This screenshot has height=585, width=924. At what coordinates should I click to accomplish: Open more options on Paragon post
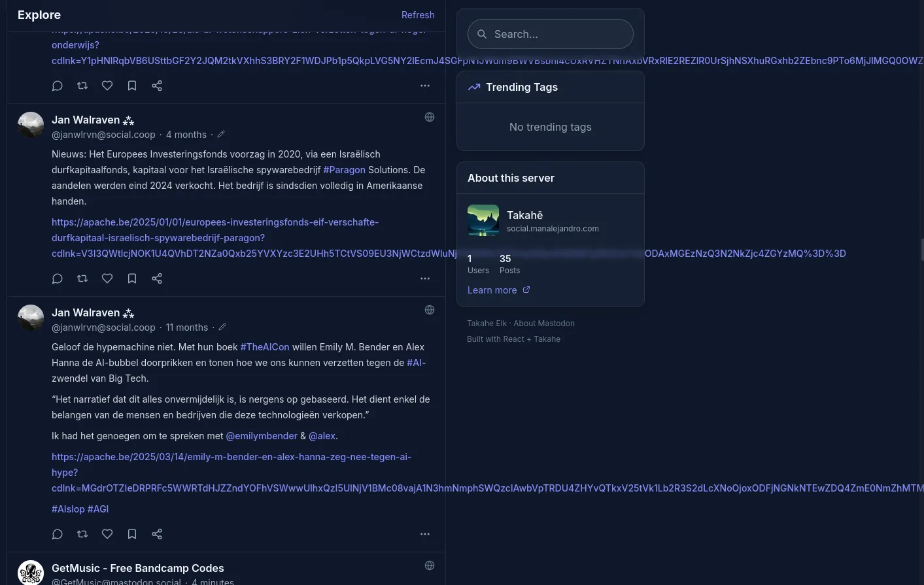click(x=425, y=278)
